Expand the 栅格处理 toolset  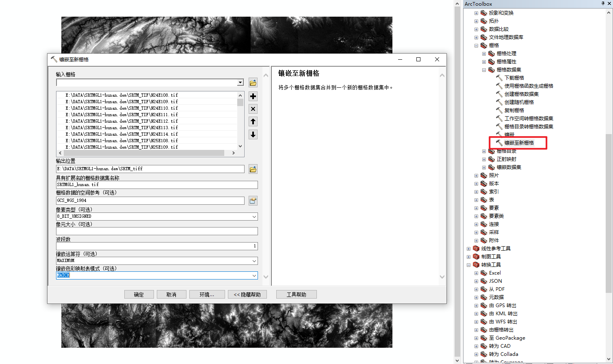coord(484,54)
